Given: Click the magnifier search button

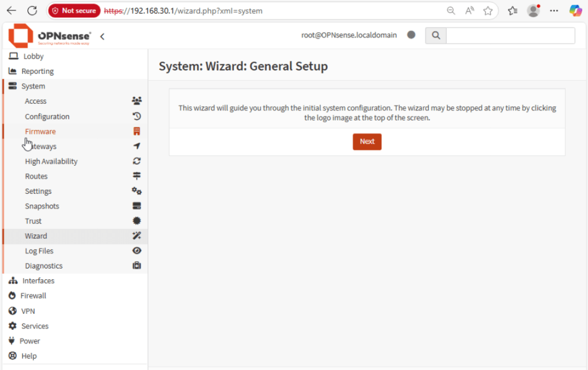Looking at the screenshot, I should pyautogui.click(x=436, y=36).
